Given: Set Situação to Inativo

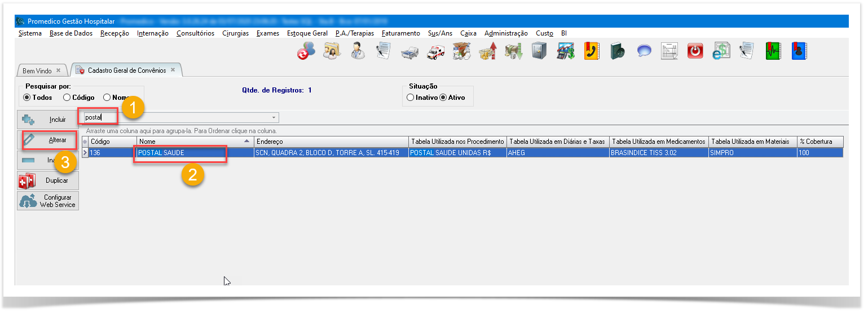Looking at the screenshot, I should [410, 98].
